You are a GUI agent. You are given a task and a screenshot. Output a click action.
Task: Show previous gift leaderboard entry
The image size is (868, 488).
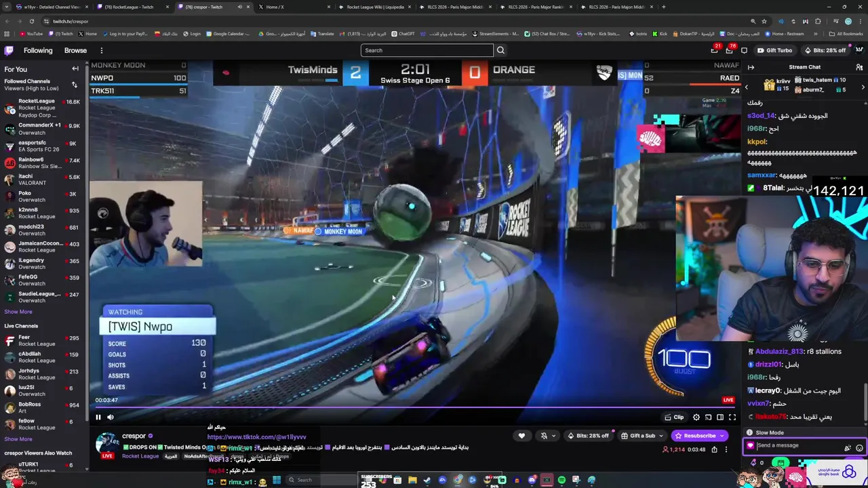pyautogui.click(x=747, y=87)
